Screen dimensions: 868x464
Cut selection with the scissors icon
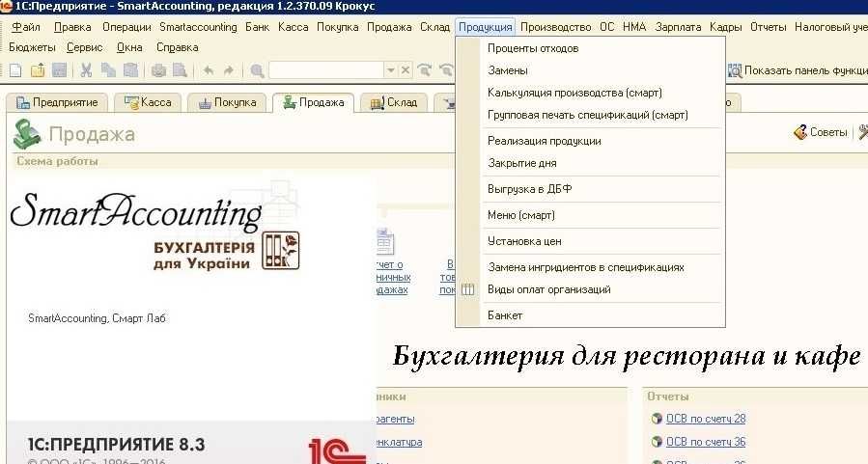click(x=86, y=70)
